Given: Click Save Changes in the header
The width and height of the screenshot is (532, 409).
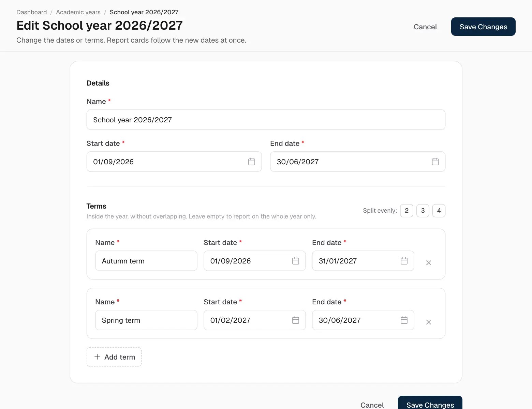Looking at the screenshot, I should (x=483, y=27).
